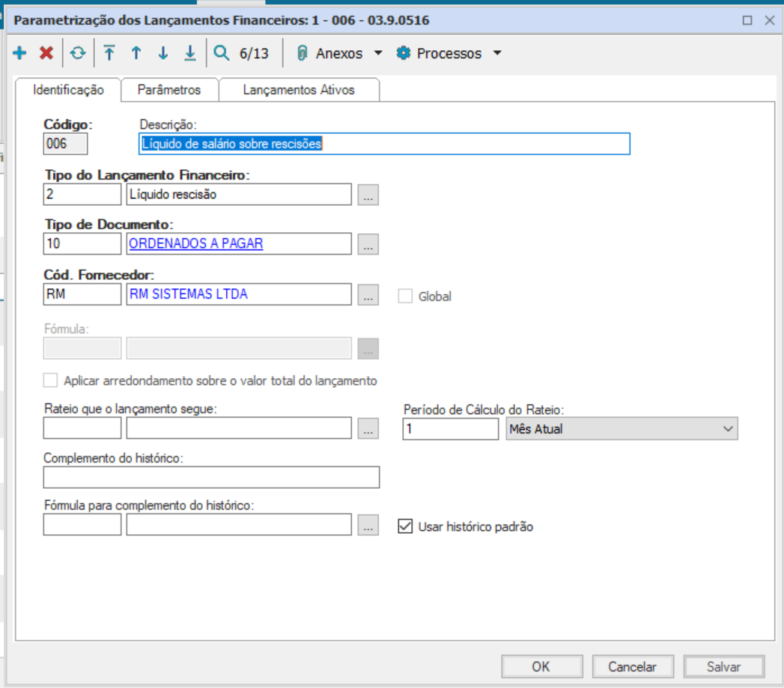This screenshot has height=688, width=784.
Task: Refresh the record with reload icon
Action: (77, 52)
